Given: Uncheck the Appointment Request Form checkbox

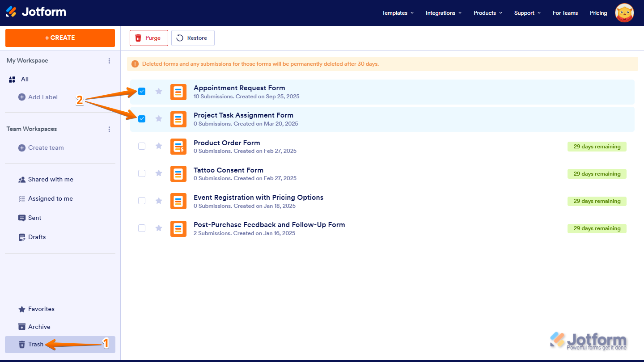Looking at the screenshot, I should click(x=142, y=91).
